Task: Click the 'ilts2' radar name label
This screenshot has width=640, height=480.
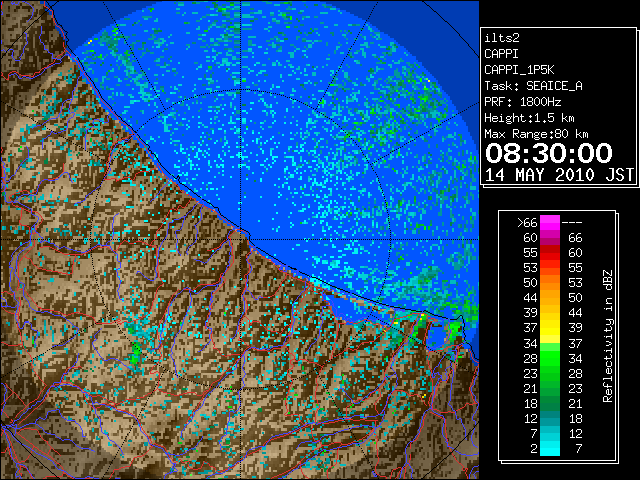Action: click(x=502, y=38)
